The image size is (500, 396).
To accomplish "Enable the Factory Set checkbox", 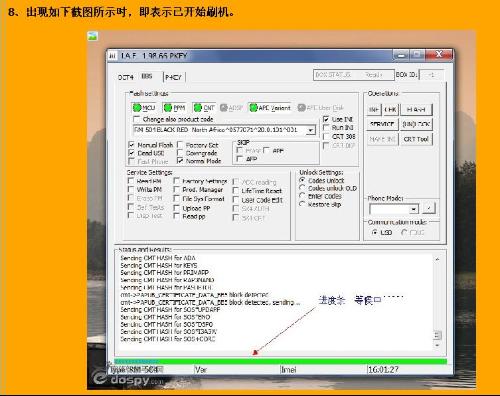I will click(180, 145).
